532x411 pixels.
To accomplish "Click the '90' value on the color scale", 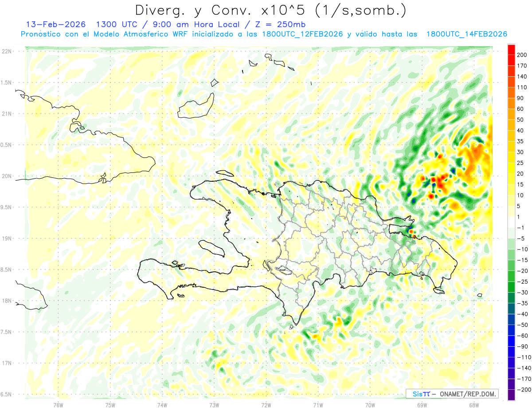I will [x=520, y=98].
